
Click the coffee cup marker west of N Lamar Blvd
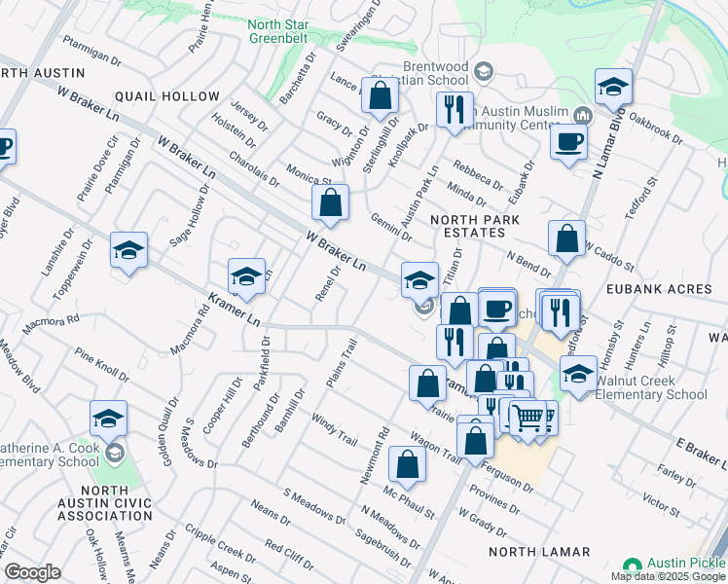[x=568, y=144]
